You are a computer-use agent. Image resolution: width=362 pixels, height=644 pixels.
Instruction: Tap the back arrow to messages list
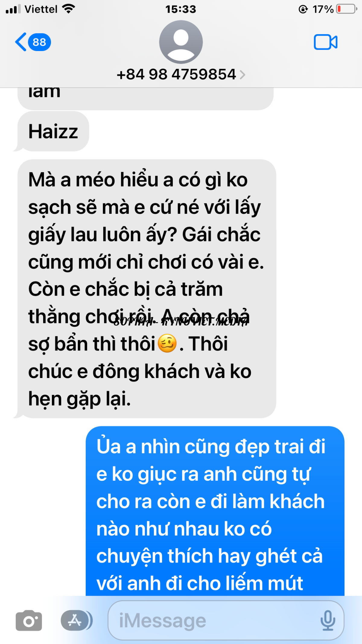(x=21, y=42)
